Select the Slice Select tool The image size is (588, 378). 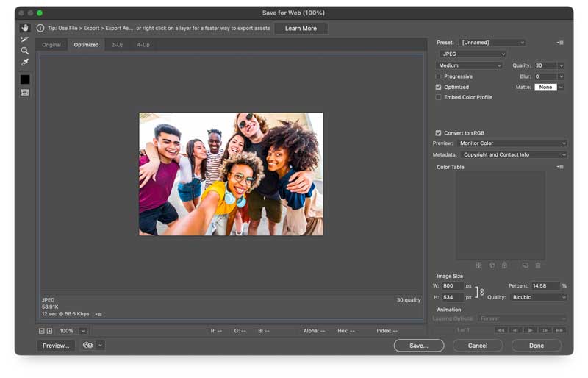click(x=25, y=40)
